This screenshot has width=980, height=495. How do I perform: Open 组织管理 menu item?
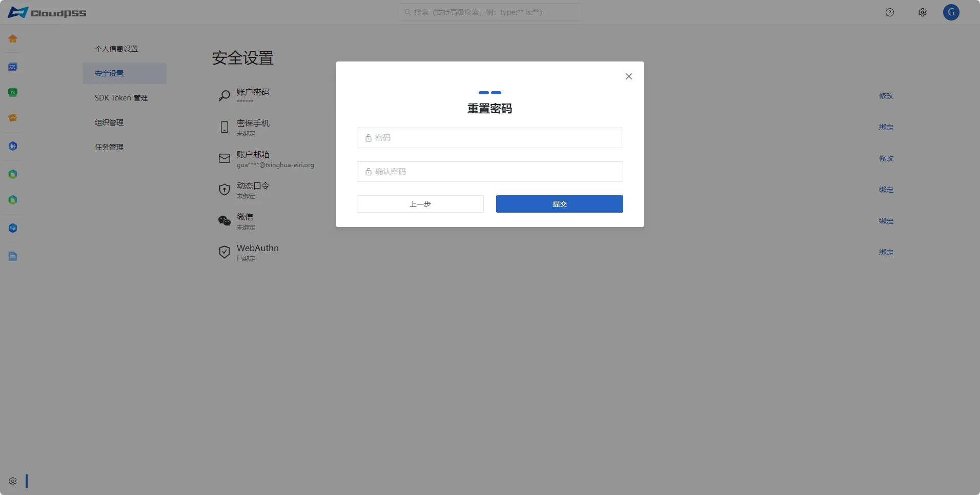point(125,122)
